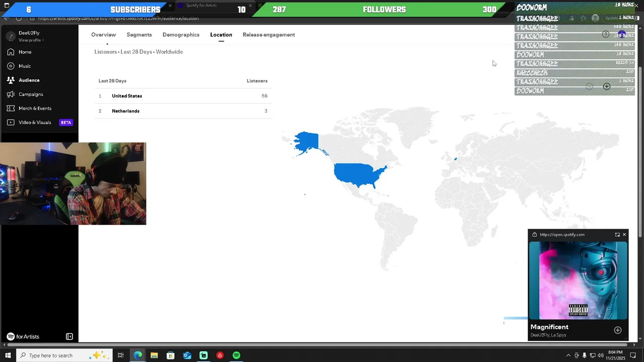Click the Magnificent track title
Screen dimensions: 644x362
[x=549, y=327]
